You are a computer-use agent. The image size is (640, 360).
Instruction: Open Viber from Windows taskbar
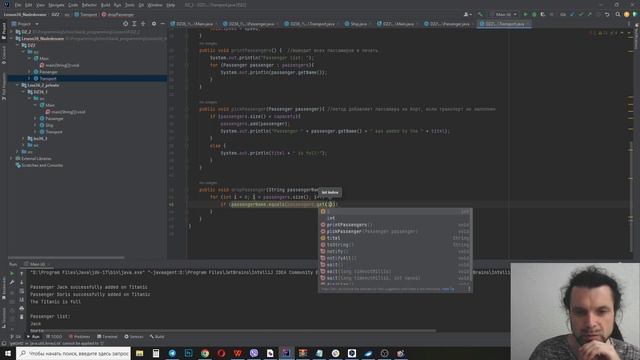254,353
